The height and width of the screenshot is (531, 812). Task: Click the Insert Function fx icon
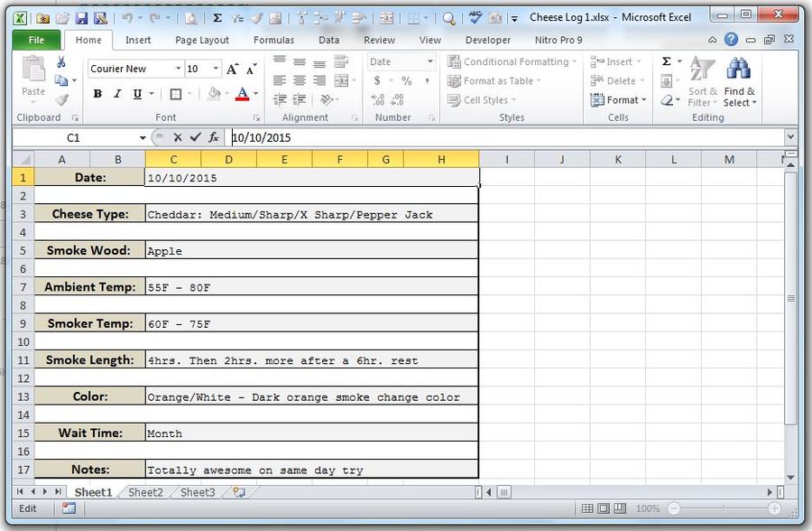tap(214, 137)
